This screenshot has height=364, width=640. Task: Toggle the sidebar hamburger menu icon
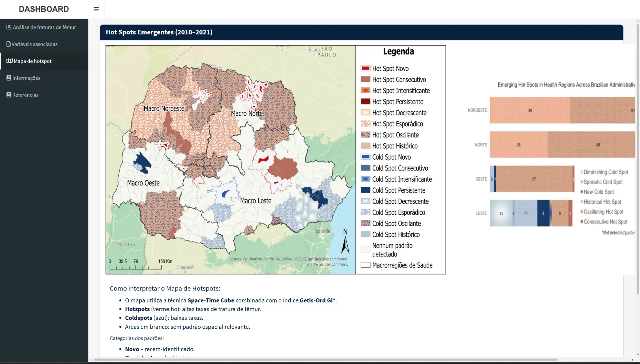pos(96,9)
